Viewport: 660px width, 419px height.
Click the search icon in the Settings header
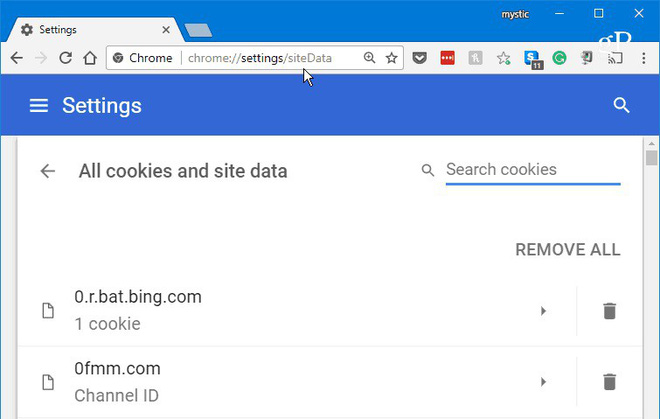point(621,106)
